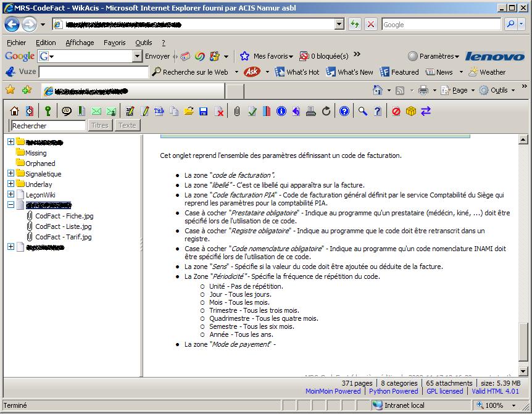
Task: Expand the Signaletique folder in tree
Action: coord(10,174)
